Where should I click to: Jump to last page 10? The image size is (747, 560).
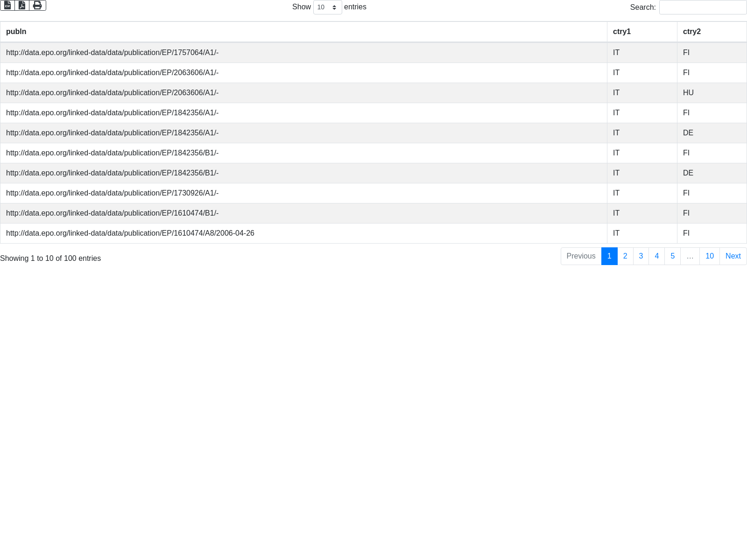tap(709, 256)
